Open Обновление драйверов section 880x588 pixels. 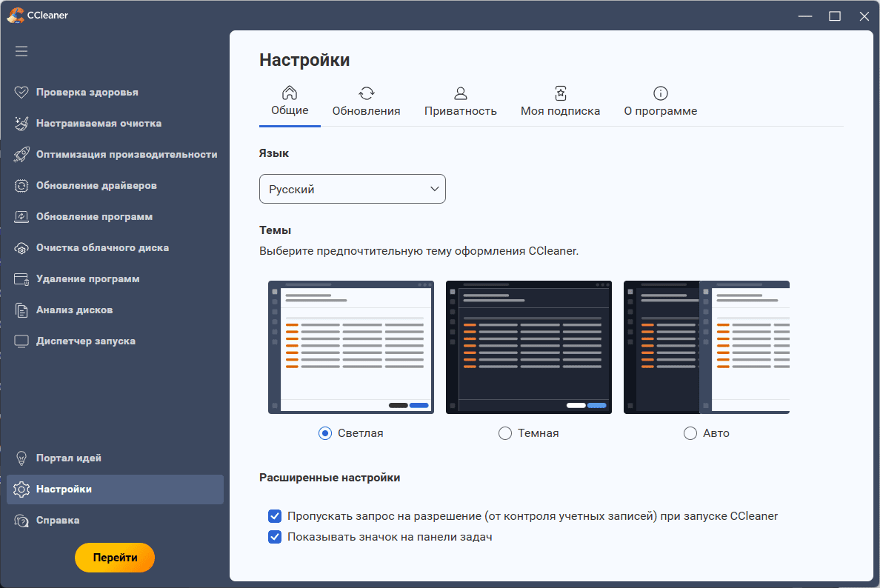[x=115, y=186]
